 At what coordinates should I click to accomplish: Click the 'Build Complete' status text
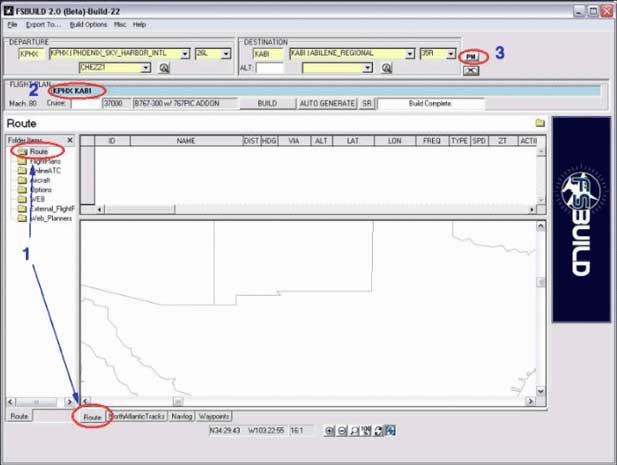point(430,103)
